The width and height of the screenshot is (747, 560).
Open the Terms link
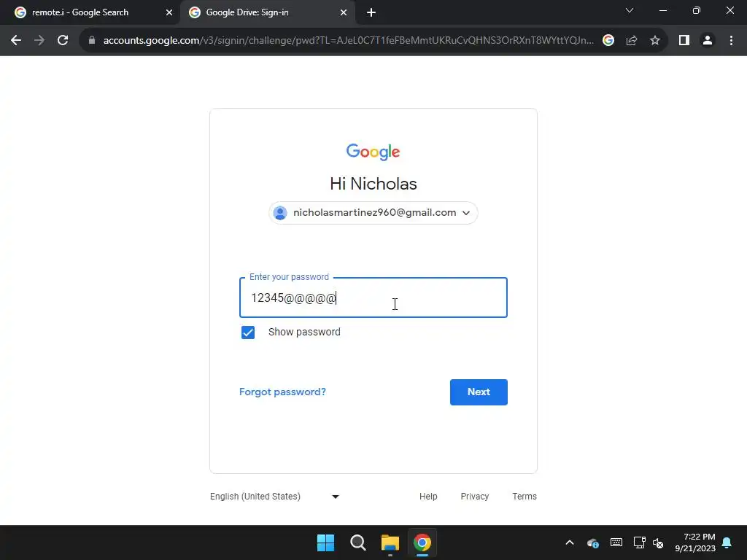[x=525, y=497]
